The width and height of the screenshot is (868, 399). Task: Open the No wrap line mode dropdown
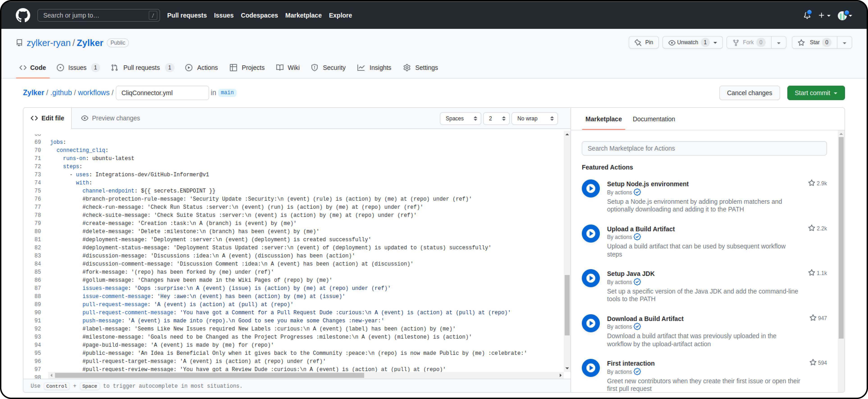point(535,119)
